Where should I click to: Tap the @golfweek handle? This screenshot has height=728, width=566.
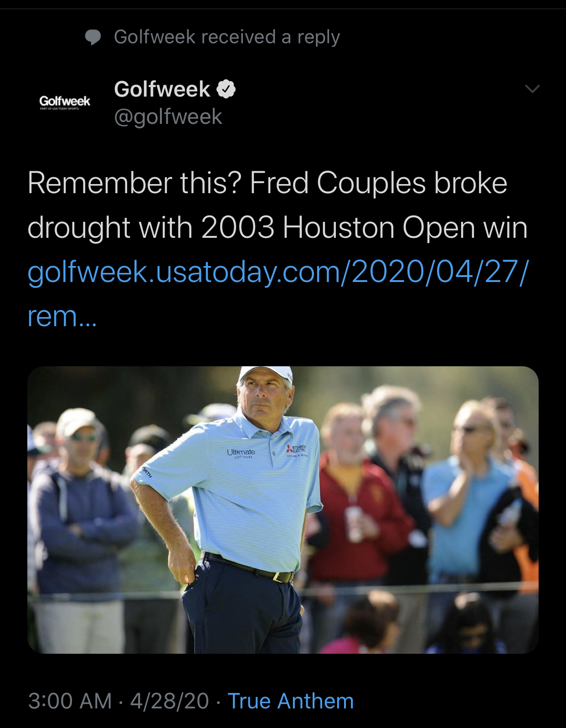[168, 117]
